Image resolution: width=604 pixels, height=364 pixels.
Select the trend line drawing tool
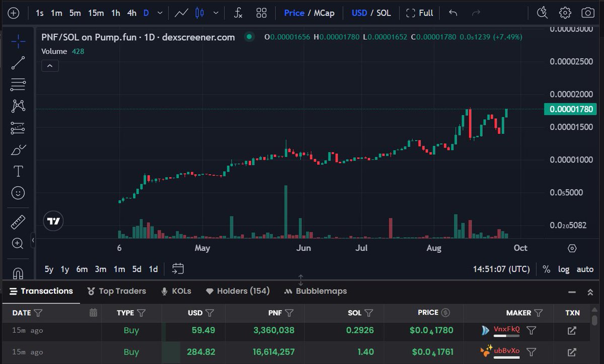[18, 63]
